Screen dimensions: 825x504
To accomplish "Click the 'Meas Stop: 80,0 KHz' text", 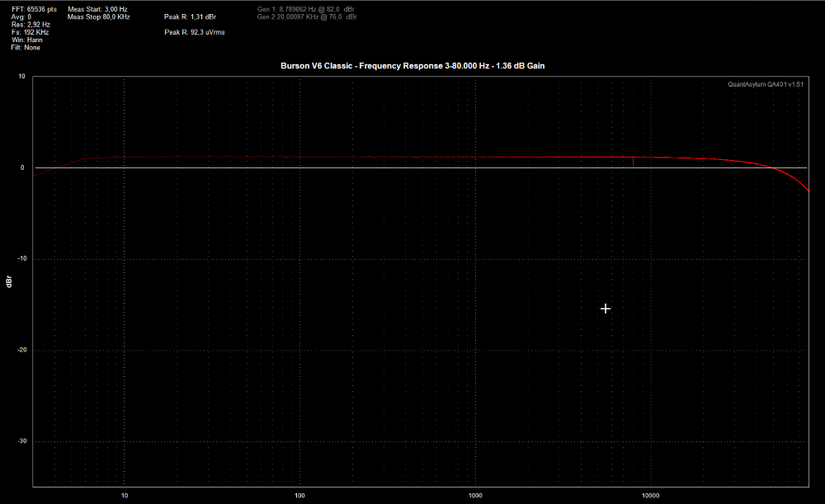I will pos(98,16).
